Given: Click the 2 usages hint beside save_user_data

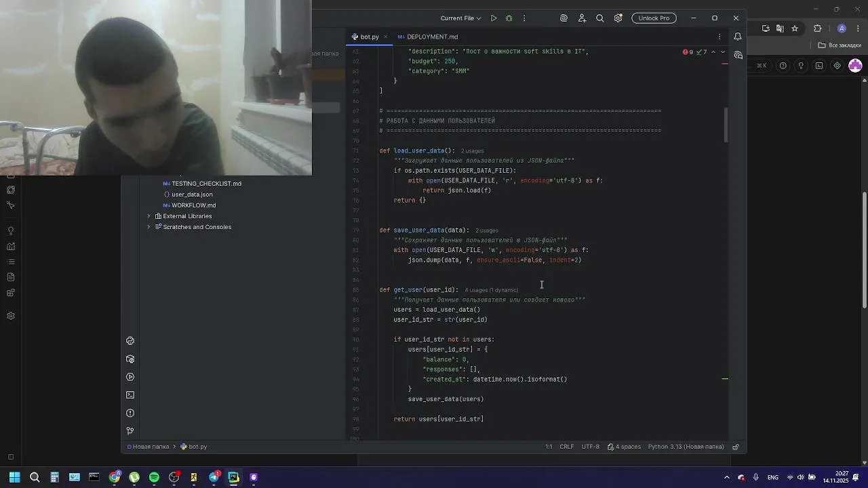Looking at the screenshot, I should (487, 230).
